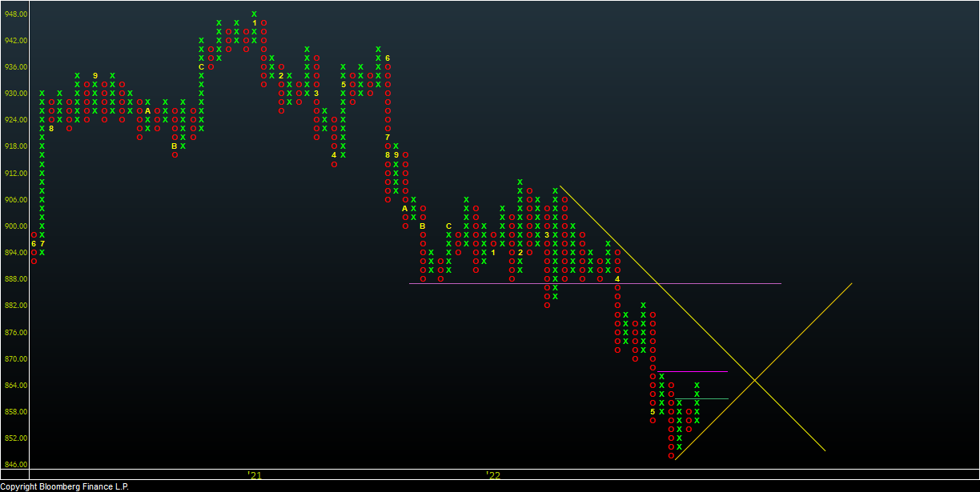
Task: Select the ascending yellow trend line
Action: [763, 371]
